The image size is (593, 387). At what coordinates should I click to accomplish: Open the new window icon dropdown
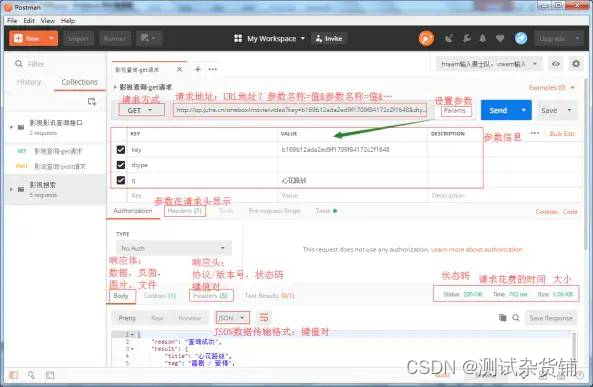[x=149, y=38]
